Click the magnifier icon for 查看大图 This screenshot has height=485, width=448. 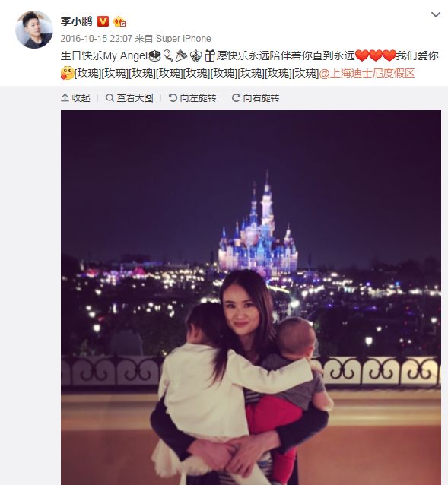[110, 98]
